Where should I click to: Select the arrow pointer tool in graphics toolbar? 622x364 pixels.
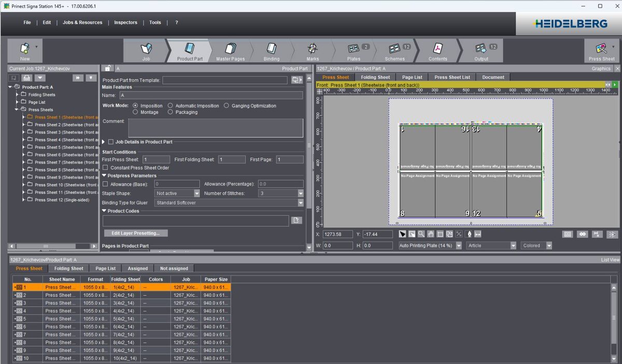pyautogui.click(x=403, y=234)
